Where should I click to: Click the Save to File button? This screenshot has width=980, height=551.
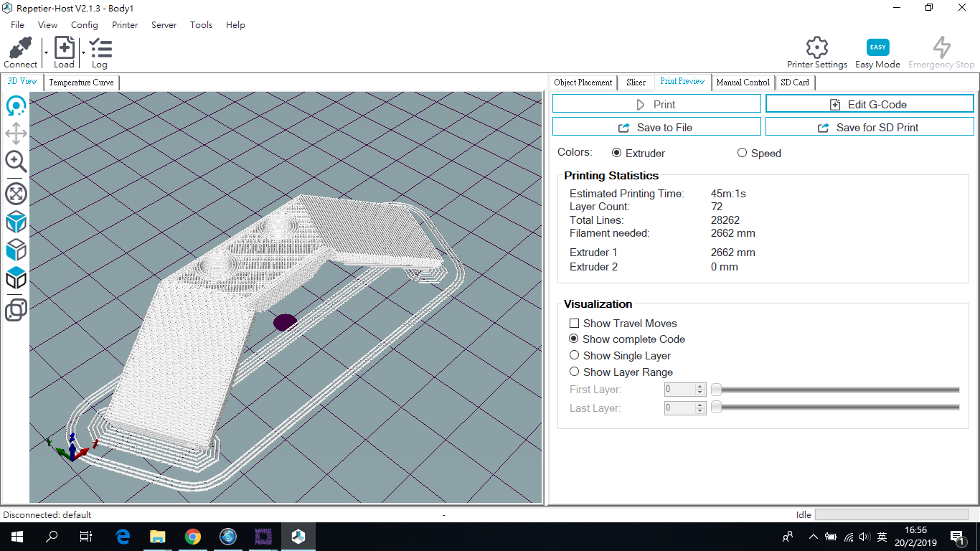tap(656, 127)
